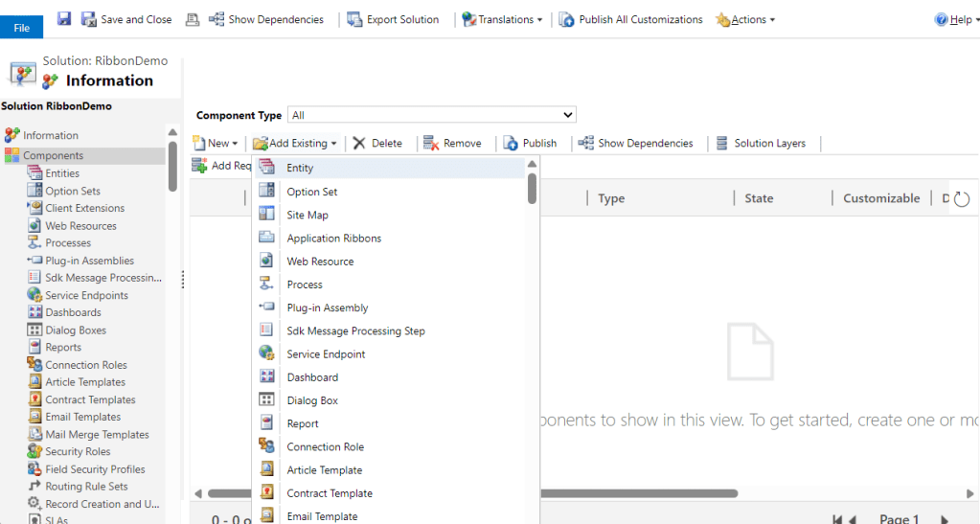The image size is (980, 524).
Task: Select Connection Role menu entry
Action: (326, 446)
